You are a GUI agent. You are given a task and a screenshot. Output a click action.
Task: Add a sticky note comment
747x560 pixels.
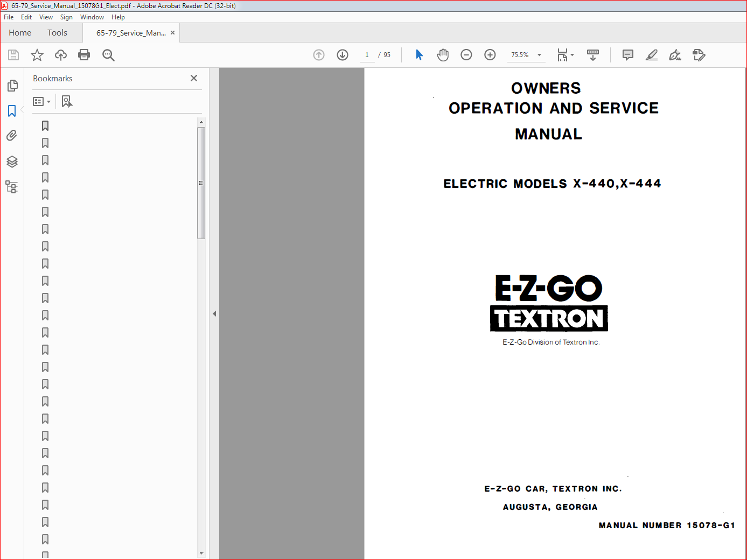[x=628, y=55]
